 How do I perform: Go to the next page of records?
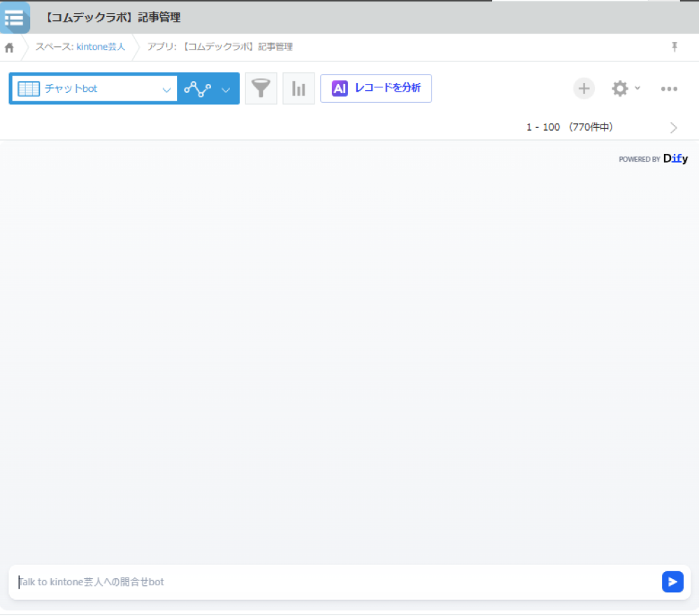coord(673,127)
